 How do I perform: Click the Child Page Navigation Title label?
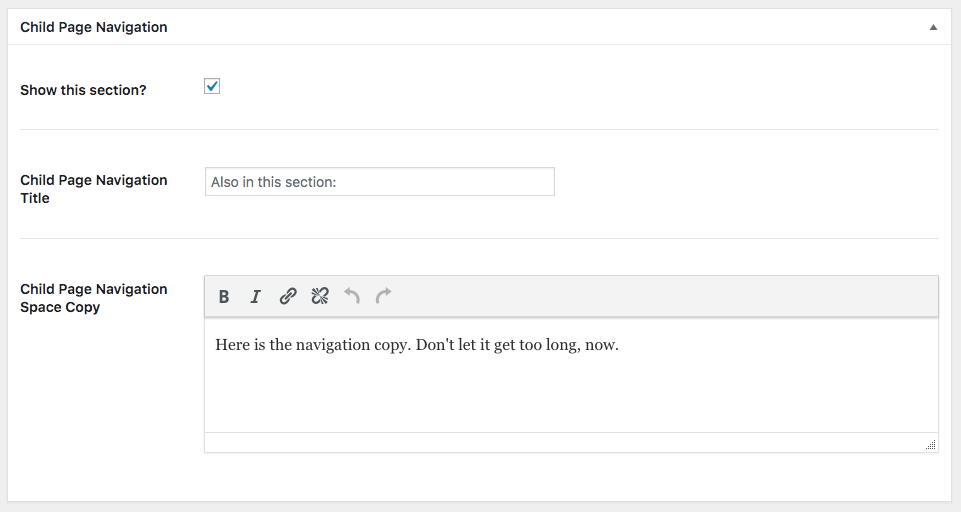click(94, 189)
